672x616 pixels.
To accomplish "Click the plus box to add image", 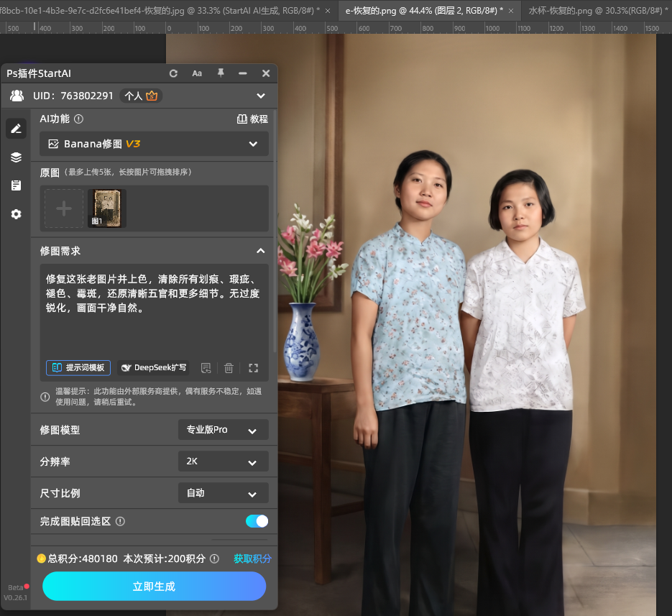I will tap(64, 208).
